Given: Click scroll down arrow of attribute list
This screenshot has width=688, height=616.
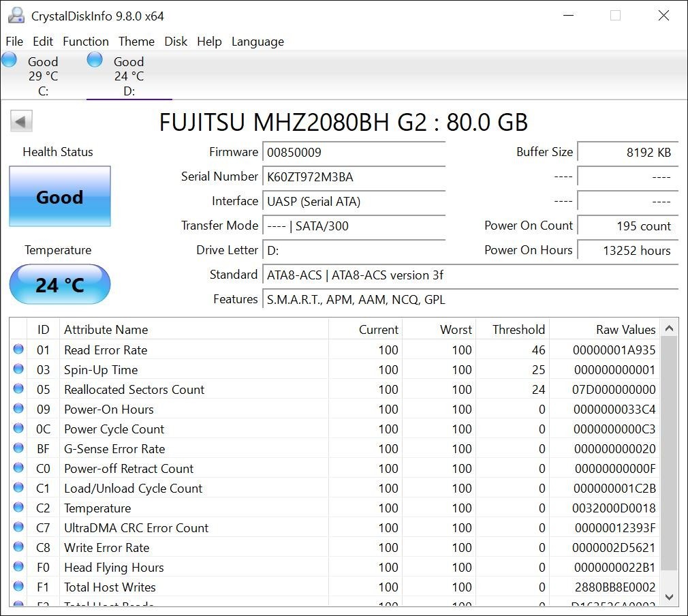Looking at the screenshot, I should tap(669, 597).
